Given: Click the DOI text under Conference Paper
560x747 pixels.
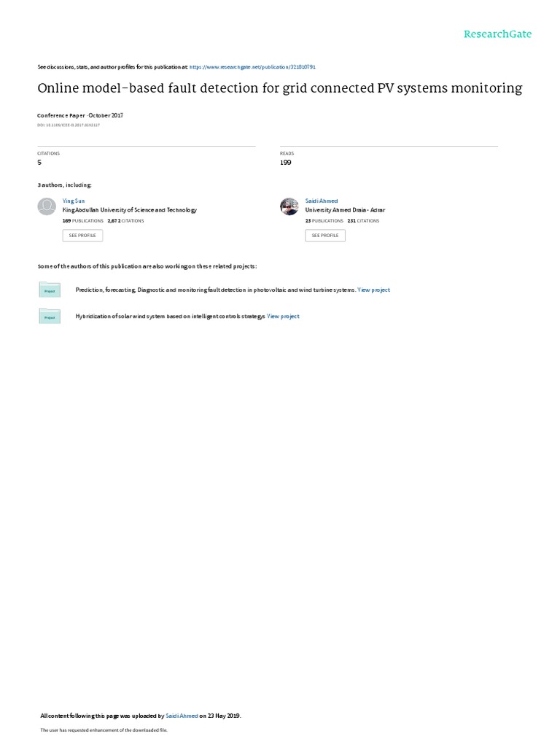Looking at the screenshot, I should [69, 125].
